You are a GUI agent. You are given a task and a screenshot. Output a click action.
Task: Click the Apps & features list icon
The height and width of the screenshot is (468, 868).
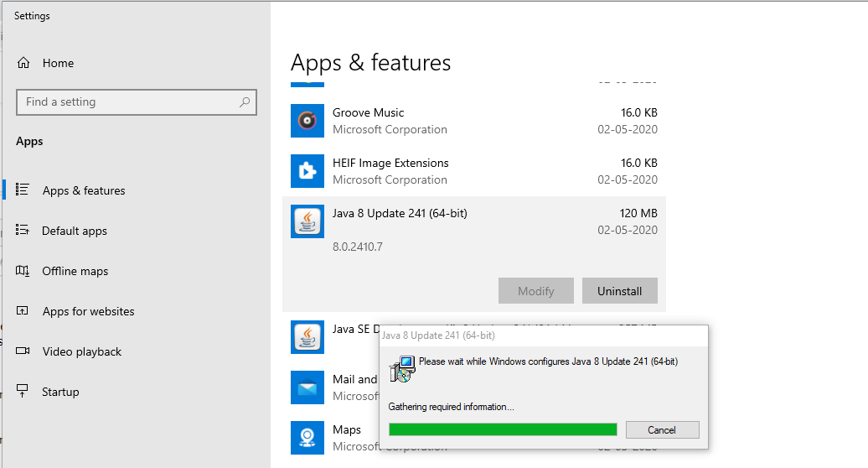pyautogui.click(x=22, y=190)
